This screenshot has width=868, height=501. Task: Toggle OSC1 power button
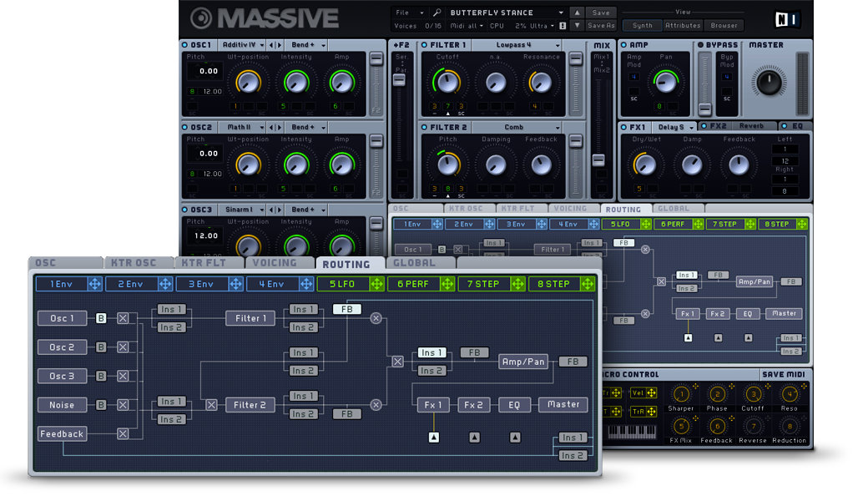click(185, 45)
